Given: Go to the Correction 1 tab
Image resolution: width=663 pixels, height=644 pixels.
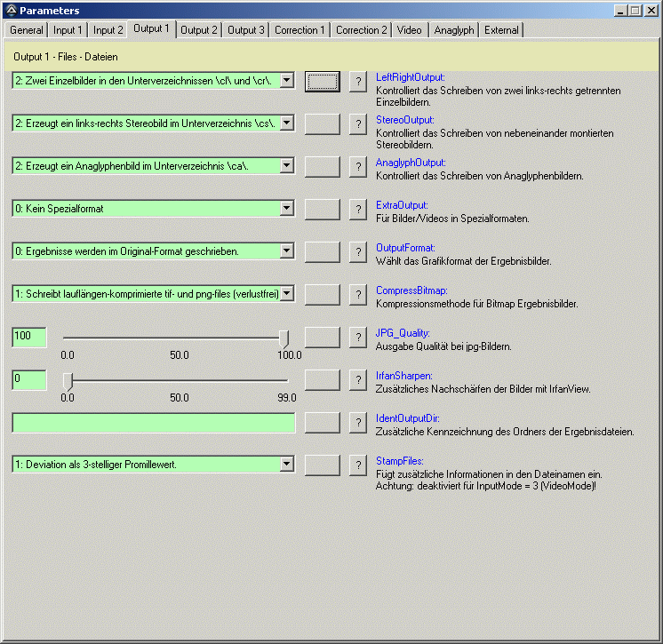Looking at the screenshot, I should point(300,30).
